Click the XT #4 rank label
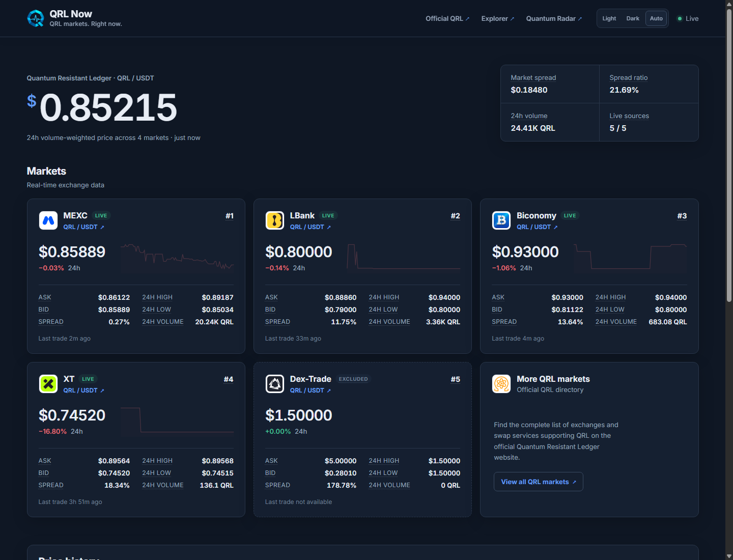The height and width of the screenshot is (560, 733). [229, 379]
